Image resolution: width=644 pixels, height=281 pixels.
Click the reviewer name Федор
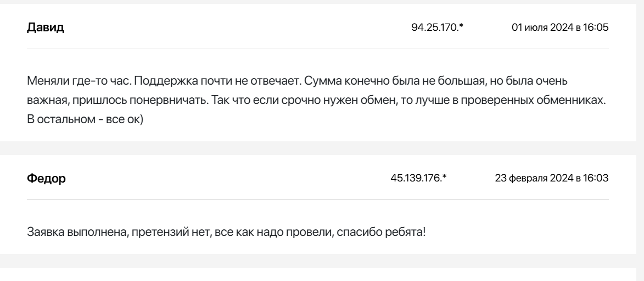pos(46,179)
